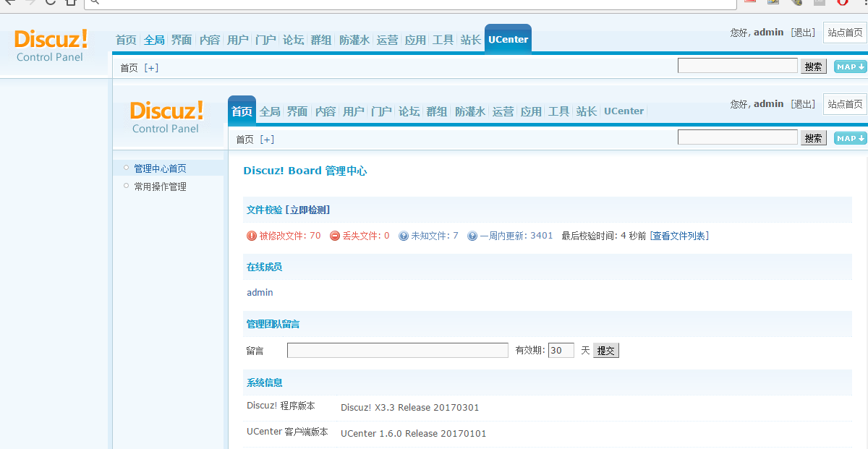Click the [+] beside 首页 in inner breadcrumb
The image size is (868, 449).
(x=267, y=140)
